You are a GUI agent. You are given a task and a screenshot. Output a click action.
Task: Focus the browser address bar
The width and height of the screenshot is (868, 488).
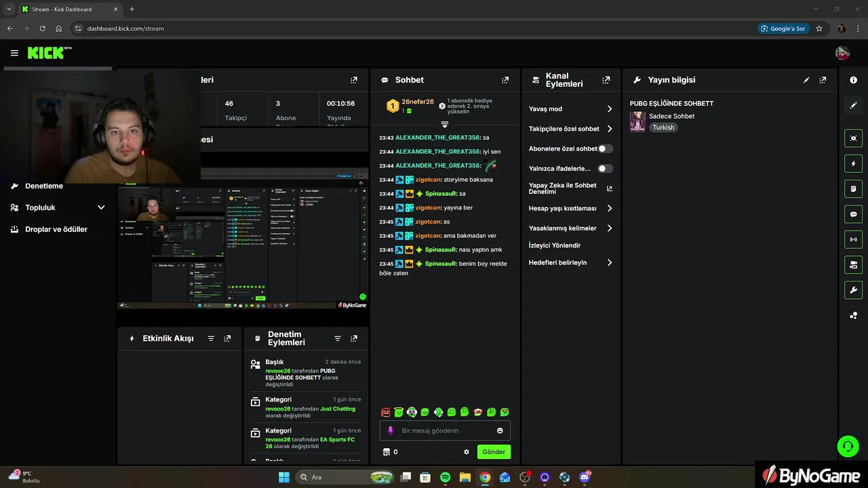pyautogui.click(x=407, y=28)
